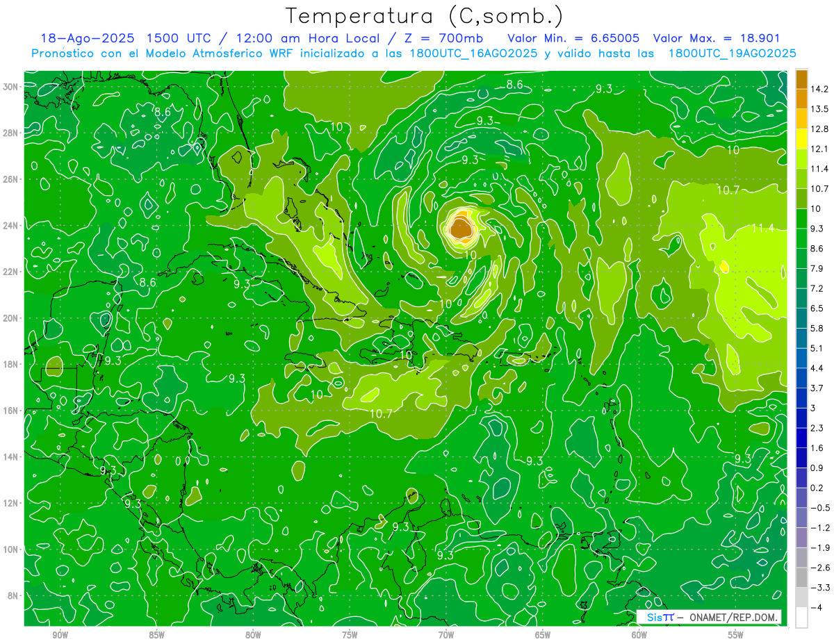Click the 30N latitude axis label
The height and width of the screenshot is (644, 834).
click(x=11, y=87)
